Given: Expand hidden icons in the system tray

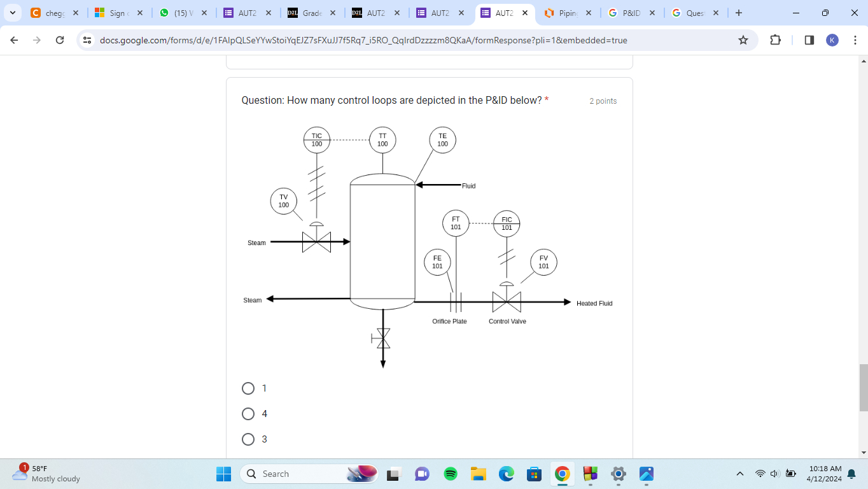Looking at the screenshot, I should [739, 474].
